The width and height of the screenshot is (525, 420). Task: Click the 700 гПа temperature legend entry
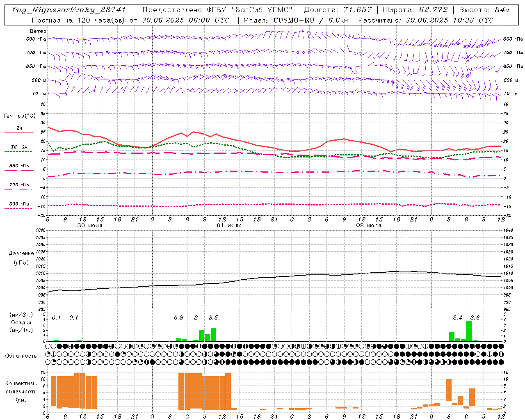(19, 185)
